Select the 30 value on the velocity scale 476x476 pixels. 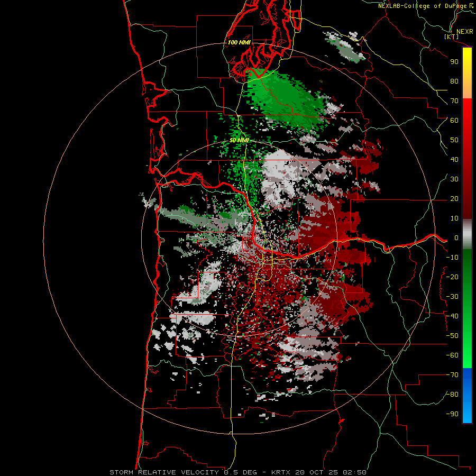pos(454,179)
